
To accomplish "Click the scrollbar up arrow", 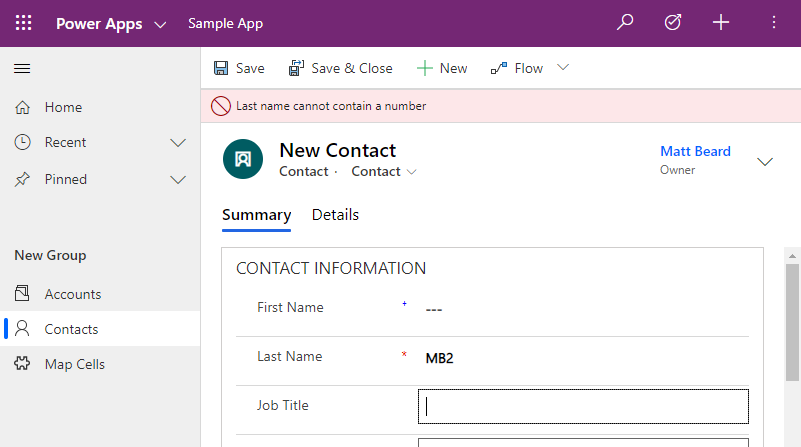I will point(792,256).
